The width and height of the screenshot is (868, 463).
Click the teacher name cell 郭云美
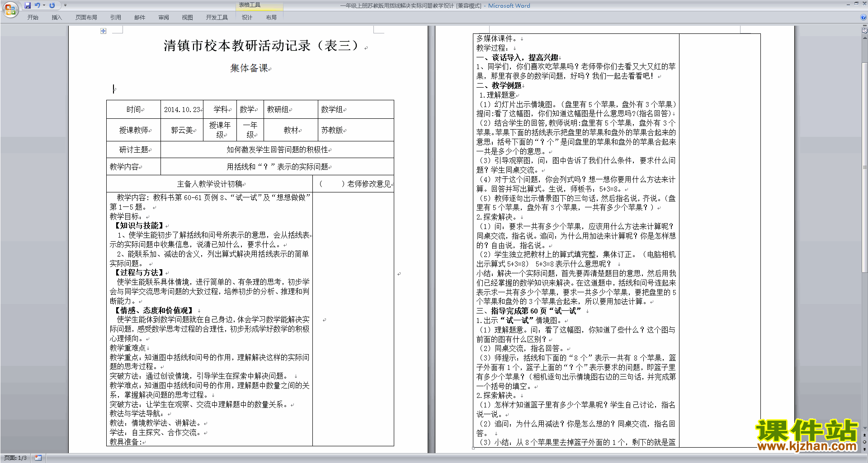pos(182,130)
